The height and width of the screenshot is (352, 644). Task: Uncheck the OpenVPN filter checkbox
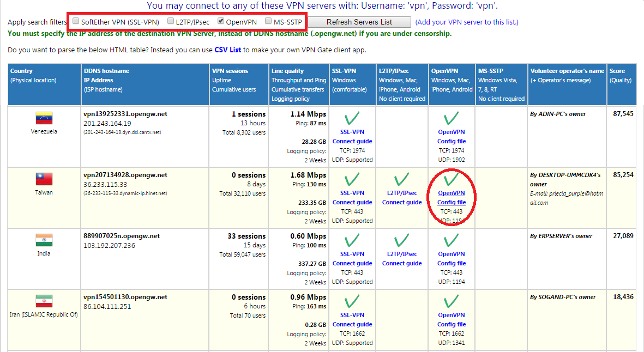pos(221,21)
